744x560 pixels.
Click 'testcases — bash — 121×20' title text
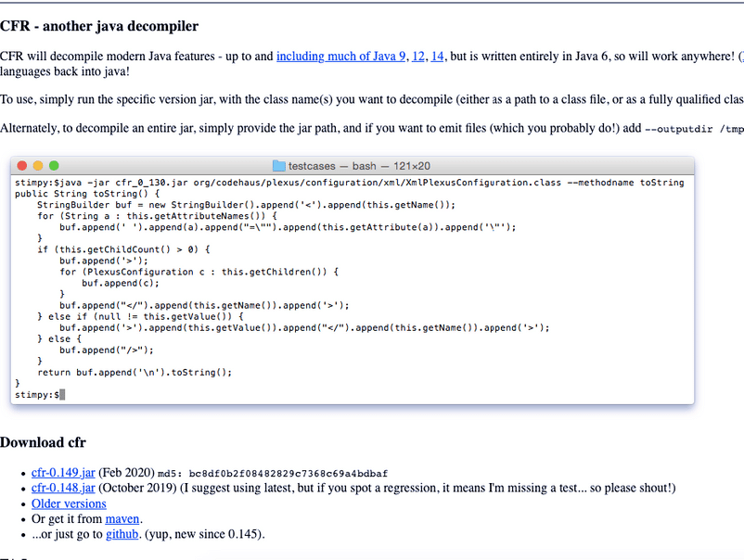[359, 166]
